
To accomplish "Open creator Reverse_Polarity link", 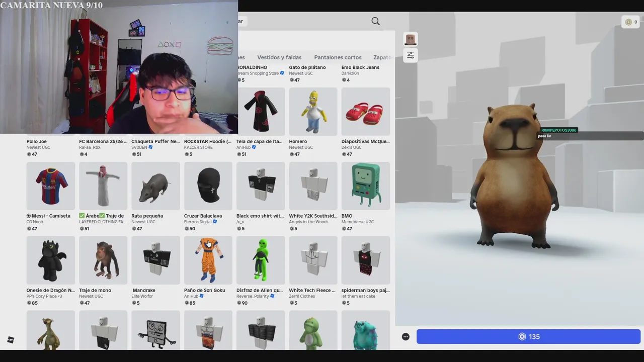I will (253, 296).
